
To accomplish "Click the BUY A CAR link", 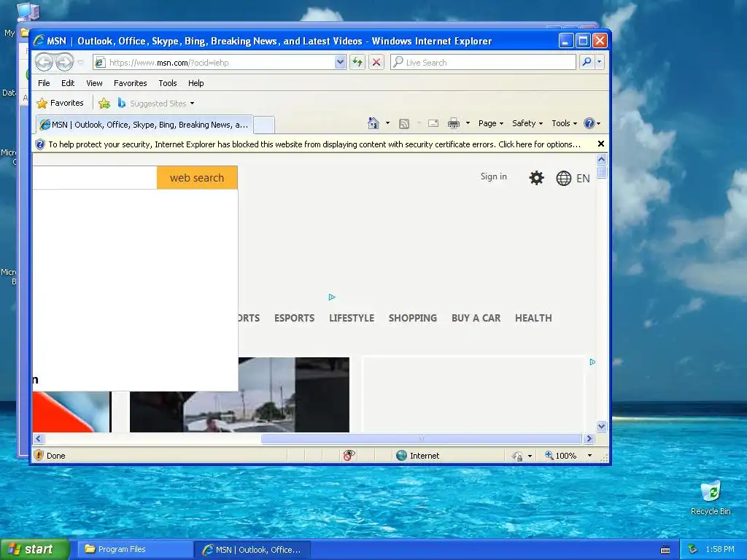I will 476,318.
